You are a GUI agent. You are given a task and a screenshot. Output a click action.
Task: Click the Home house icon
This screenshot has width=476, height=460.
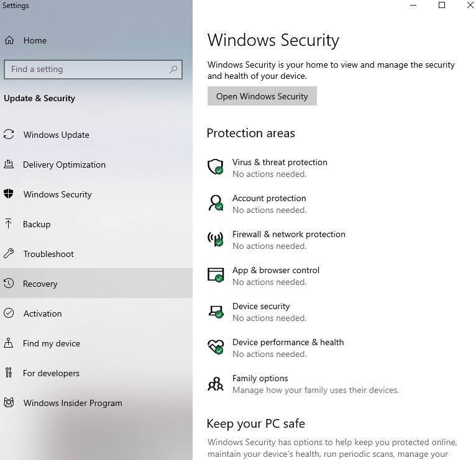(x=9, y=40)
